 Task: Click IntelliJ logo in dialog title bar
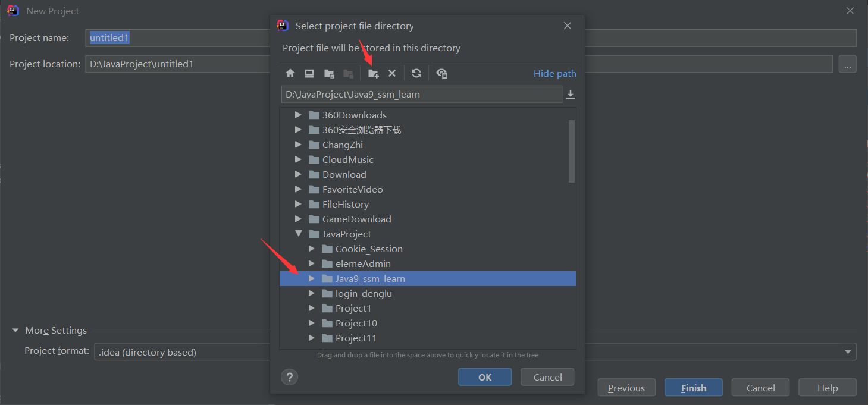[283, 26]
